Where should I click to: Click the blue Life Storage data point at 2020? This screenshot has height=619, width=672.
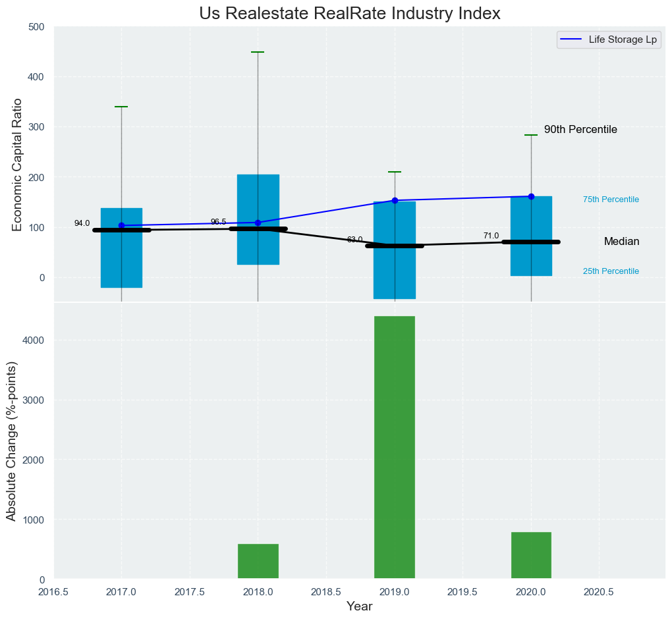(531, 196)
